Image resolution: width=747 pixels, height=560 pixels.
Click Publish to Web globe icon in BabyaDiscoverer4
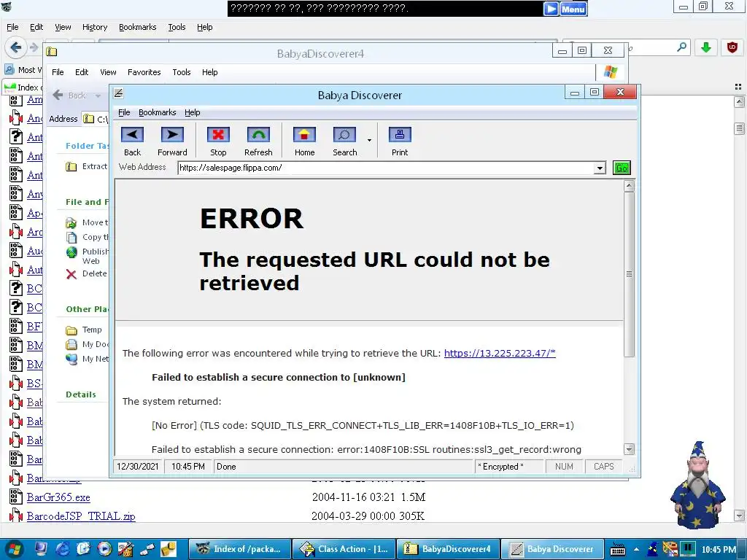(71, 252)
